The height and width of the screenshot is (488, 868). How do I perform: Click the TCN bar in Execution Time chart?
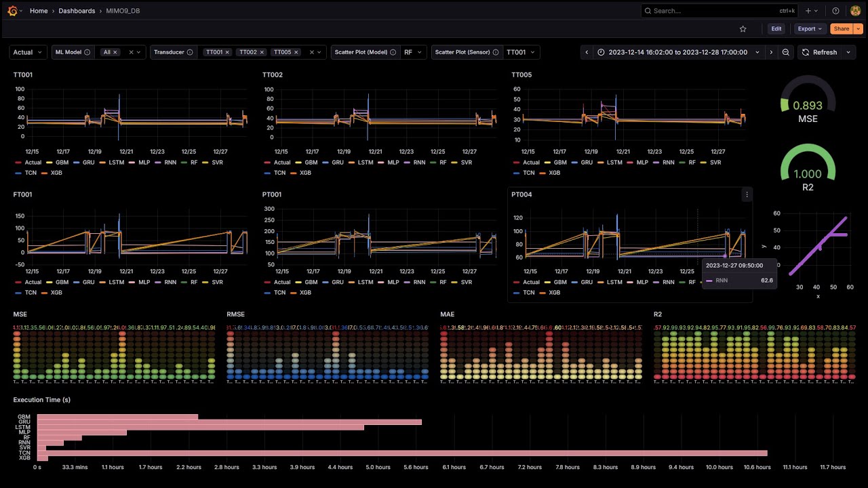tap(402, 453)
